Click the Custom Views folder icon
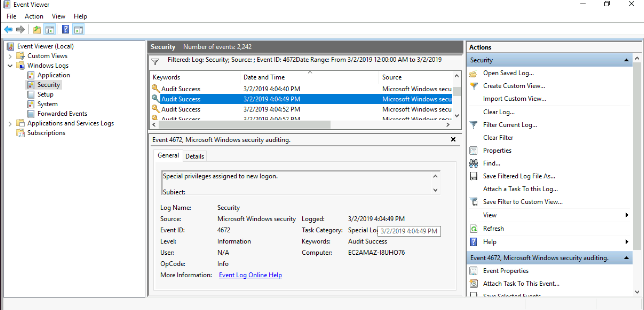Screen dimensions: 644x310 tap(20, 56)
